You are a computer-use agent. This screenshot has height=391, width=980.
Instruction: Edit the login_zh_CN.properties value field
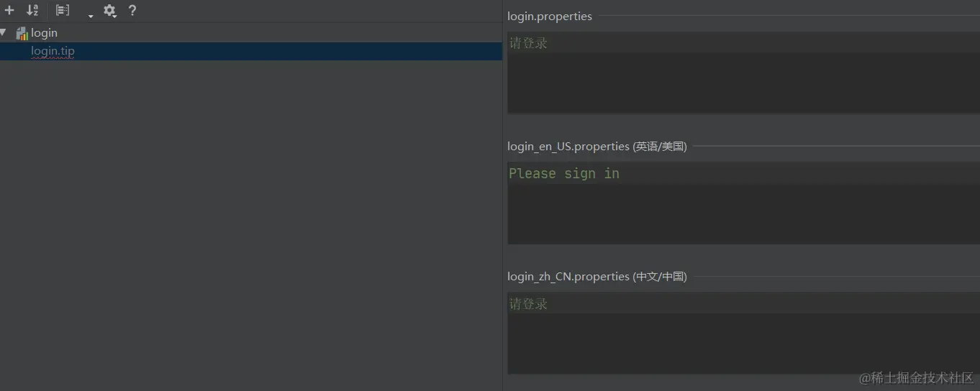point(743,333)
